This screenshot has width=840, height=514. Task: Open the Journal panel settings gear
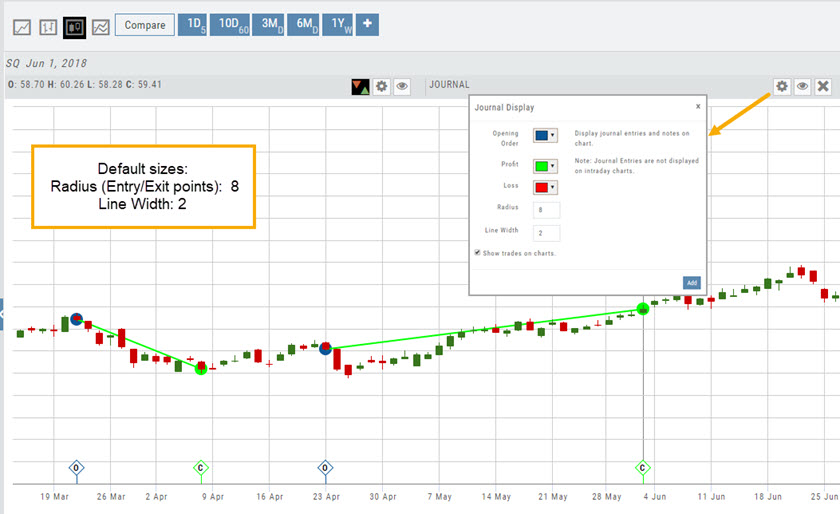click(782, 87)
